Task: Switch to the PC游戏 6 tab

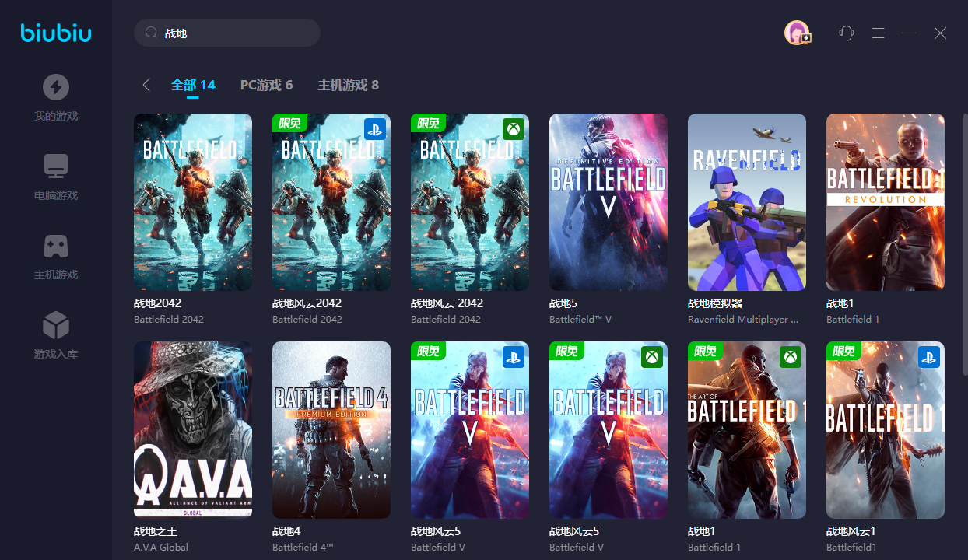Action: point(266,85)
